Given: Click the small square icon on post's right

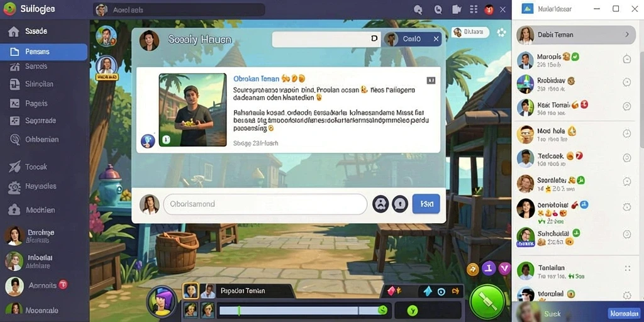Looking at the screenshot, I should point(431,80).
